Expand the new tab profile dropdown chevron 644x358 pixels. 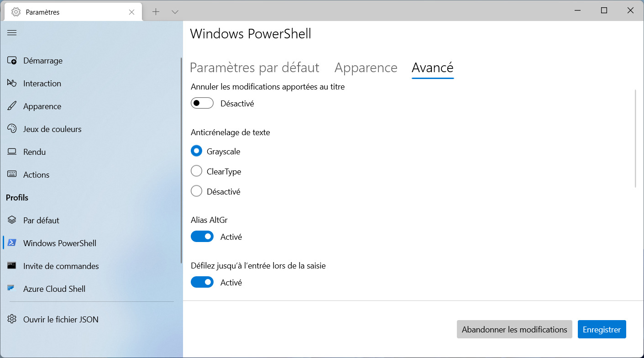click(175, 12)
